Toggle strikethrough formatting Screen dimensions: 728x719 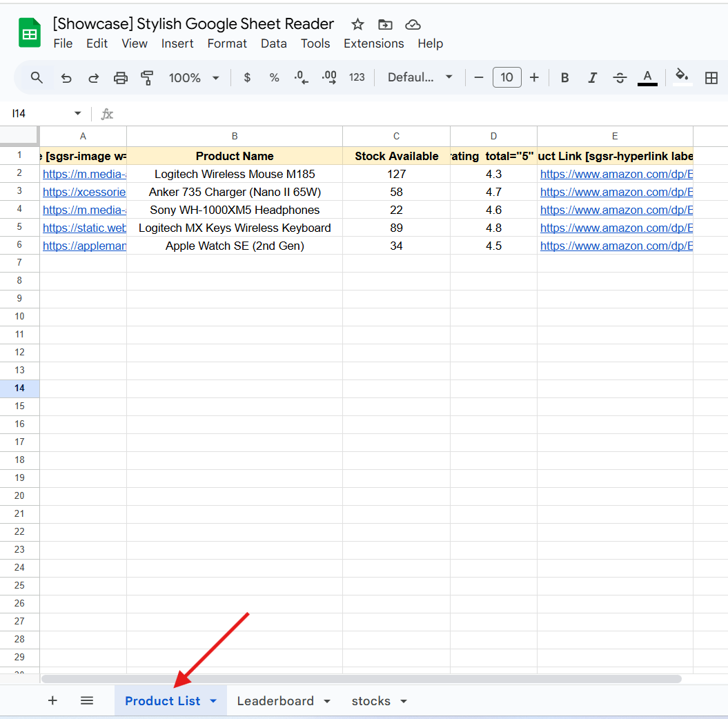pos(620,77)
